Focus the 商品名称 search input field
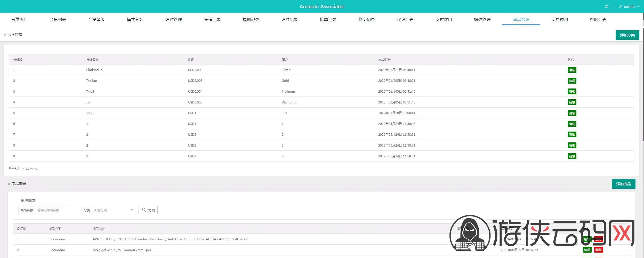The height and width of the screenshot is (258, 644). click(x=57, y=210)
